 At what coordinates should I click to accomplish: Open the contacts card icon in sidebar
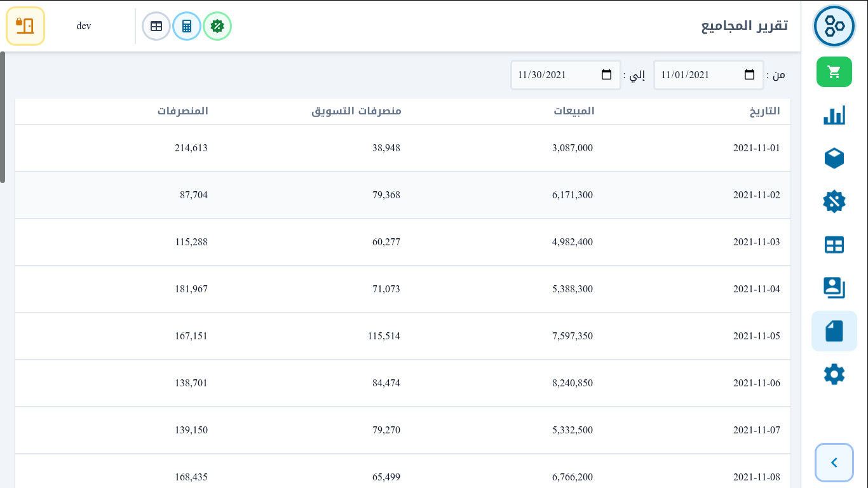(x=834, y=288)
